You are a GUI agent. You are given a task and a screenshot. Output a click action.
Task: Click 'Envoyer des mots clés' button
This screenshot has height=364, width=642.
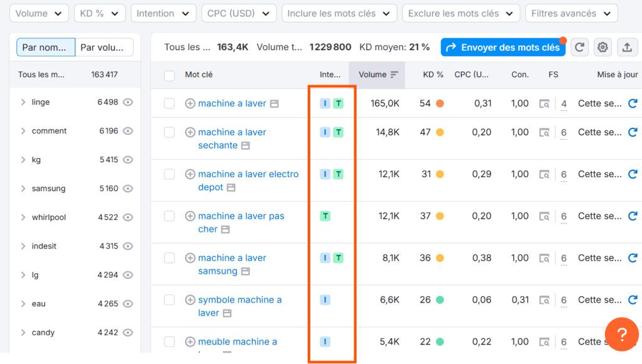coord(503,48)
